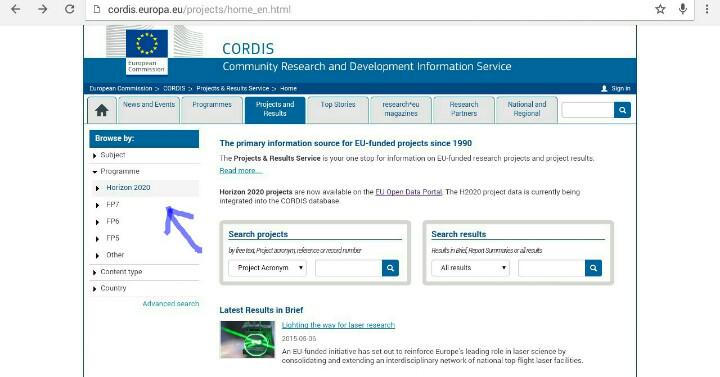Click the Latest Results in Brief heading
This screenshot has height=377, width=720.
click(x=261, y=310)
